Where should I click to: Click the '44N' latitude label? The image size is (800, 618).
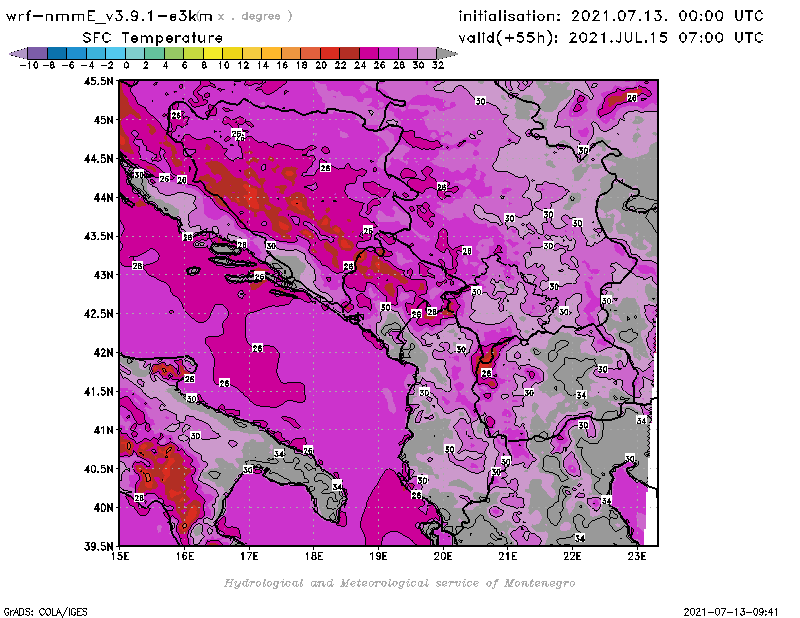tap(103, 197)
